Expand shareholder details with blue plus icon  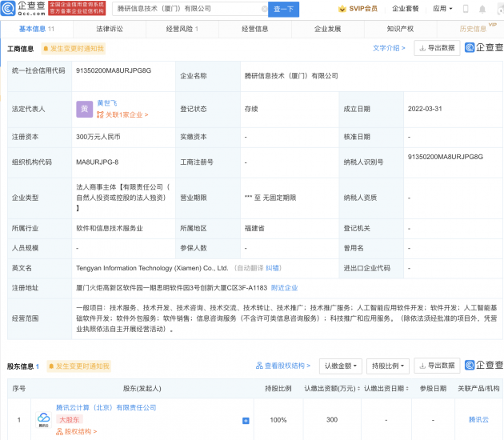click(x=246, y=420)
